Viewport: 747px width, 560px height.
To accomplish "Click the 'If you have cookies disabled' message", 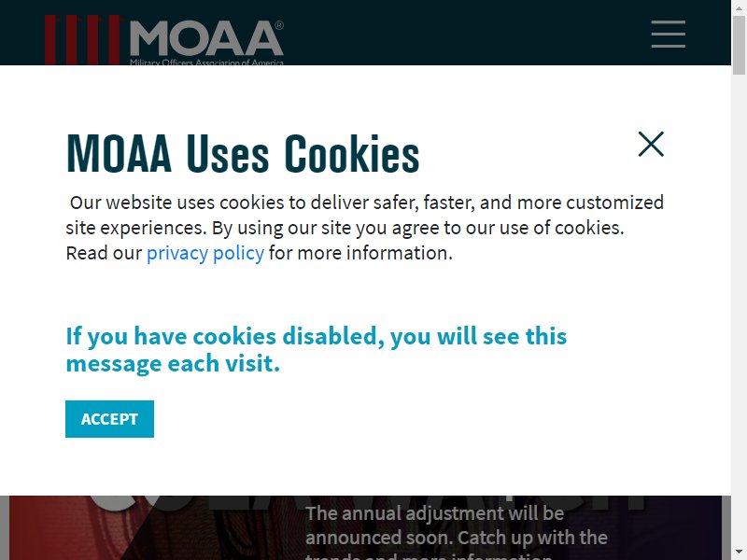I will (317, 349).
